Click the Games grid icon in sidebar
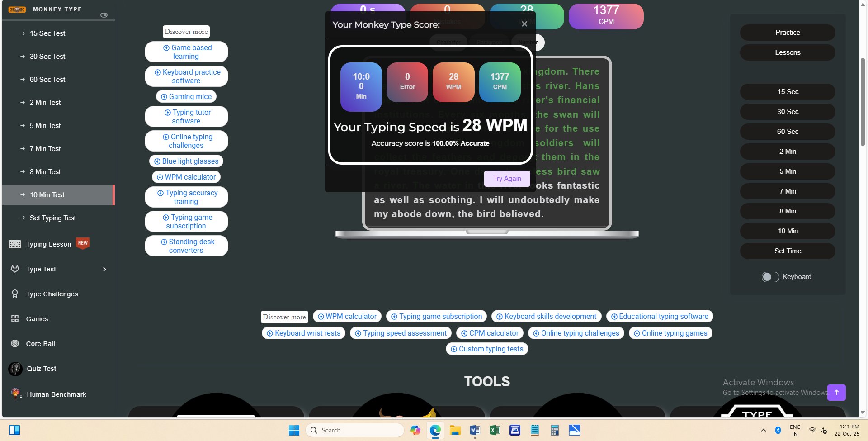Viewport: 868px width, 441px height. tap(15, 319)
